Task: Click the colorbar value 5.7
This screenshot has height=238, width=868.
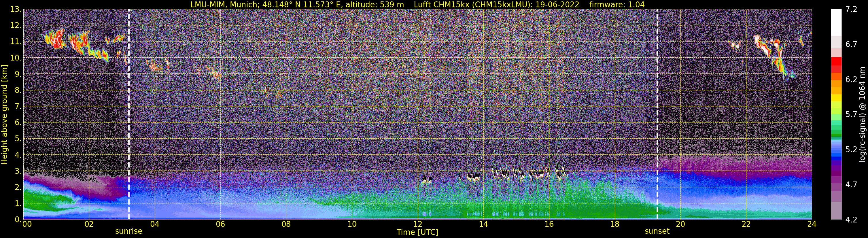Action: (851, 115)
